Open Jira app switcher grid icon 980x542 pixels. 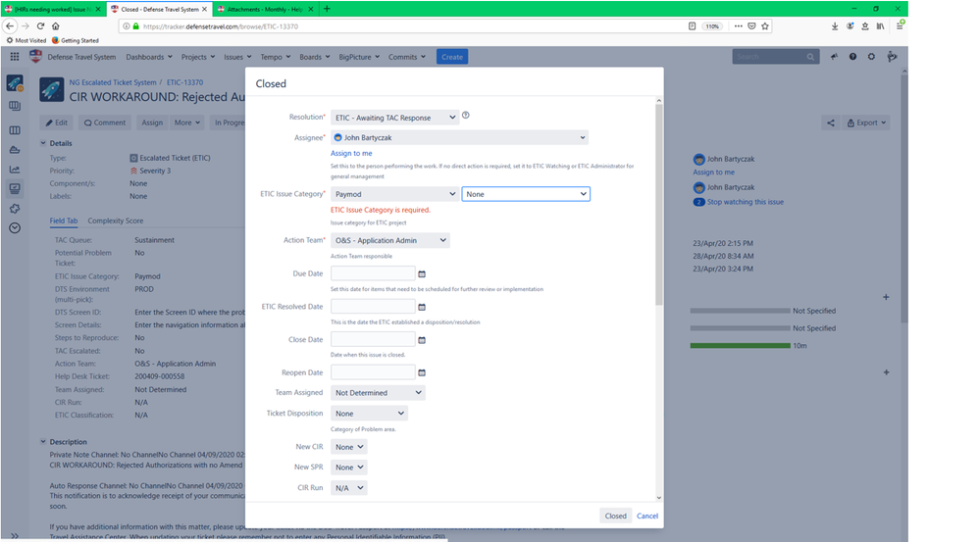click(x=15, y=57)
